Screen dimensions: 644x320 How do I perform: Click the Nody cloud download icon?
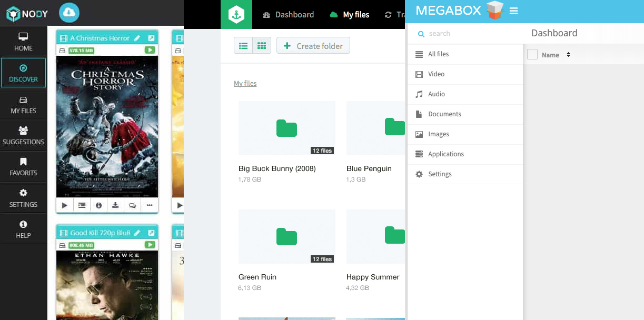pyautogui.click(x=69, y=13)
